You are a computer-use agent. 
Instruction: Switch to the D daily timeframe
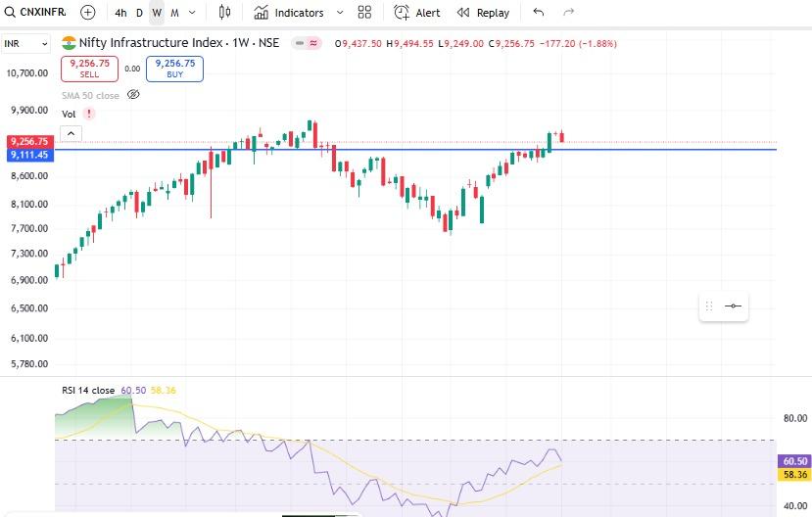(139, 13)
